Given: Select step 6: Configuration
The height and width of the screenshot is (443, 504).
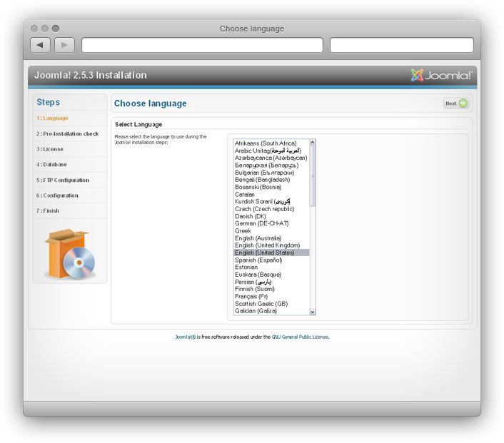Looking at the screenshot, I should click(57, 195).
